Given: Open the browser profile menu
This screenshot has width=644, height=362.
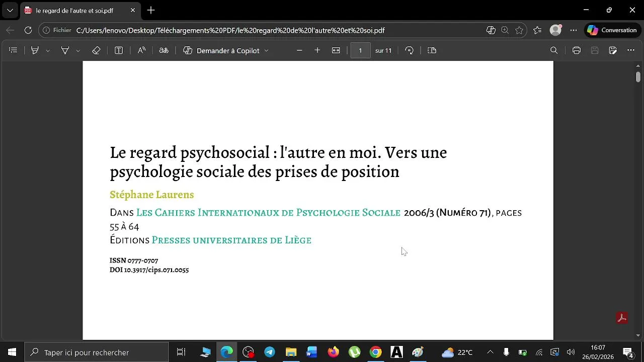Looking at the screenshot, I should pyautogui.click(x=555, y=30).
